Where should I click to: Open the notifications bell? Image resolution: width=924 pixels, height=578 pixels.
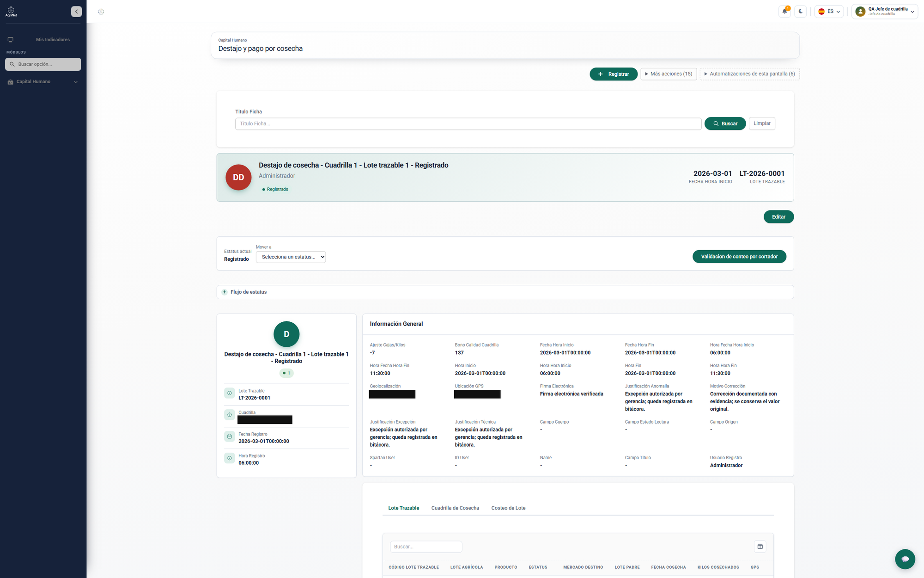pos(784,12)
